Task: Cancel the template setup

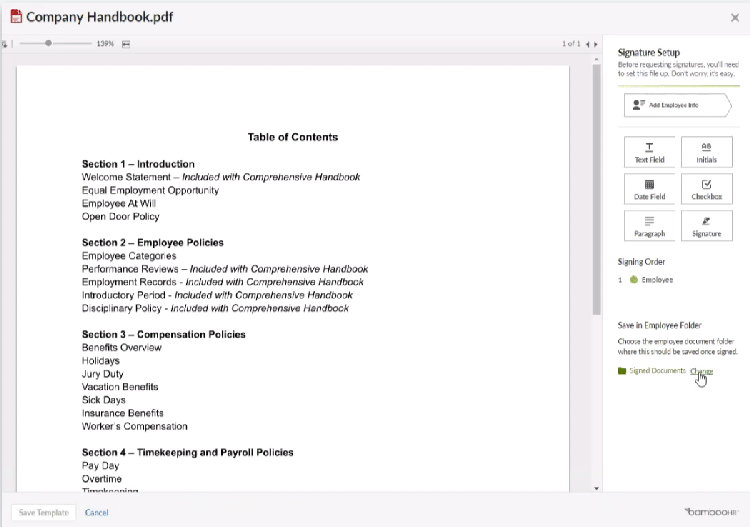Action: (x=97, y=512)
